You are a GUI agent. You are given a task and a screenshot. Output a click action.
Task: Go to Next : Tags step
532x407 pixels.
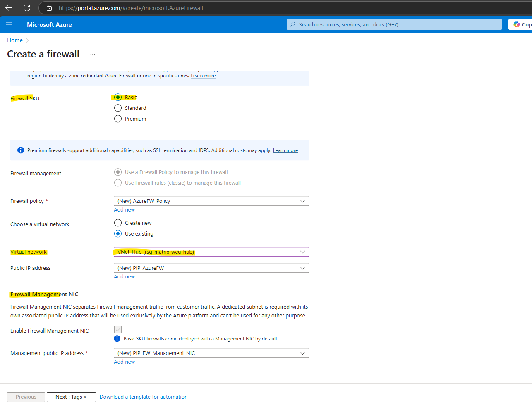pyautogui.click(x=71, y=397)
